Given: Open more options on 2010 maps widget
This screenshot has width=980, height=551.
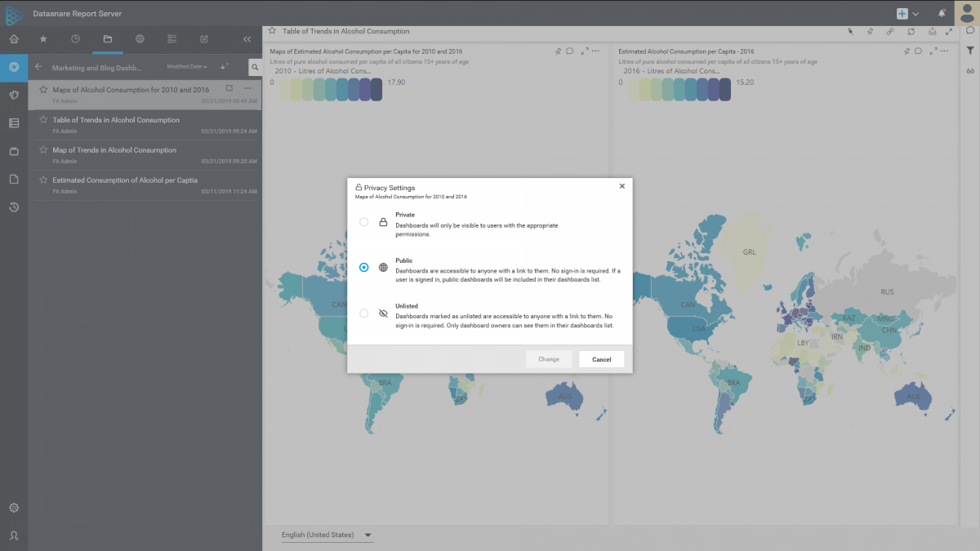Looking at the screenshot, I should (x=597, y=51).
